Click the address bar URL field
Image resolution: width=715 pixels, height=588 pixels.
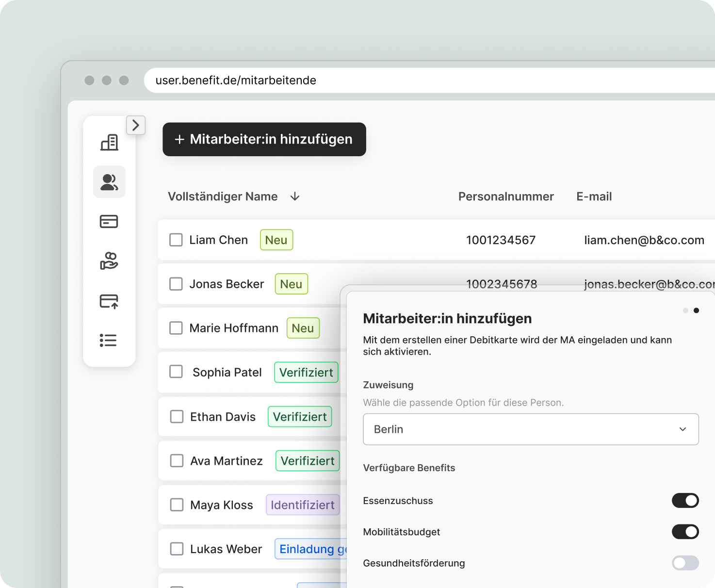[429, 80]
